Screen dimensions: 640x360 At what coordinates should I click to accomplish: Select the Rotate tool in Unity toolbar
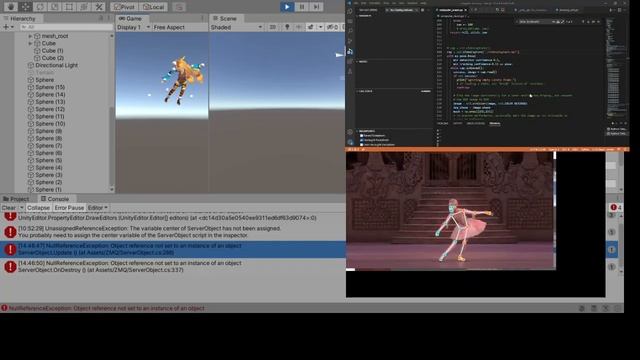click(x=40, y=7)
